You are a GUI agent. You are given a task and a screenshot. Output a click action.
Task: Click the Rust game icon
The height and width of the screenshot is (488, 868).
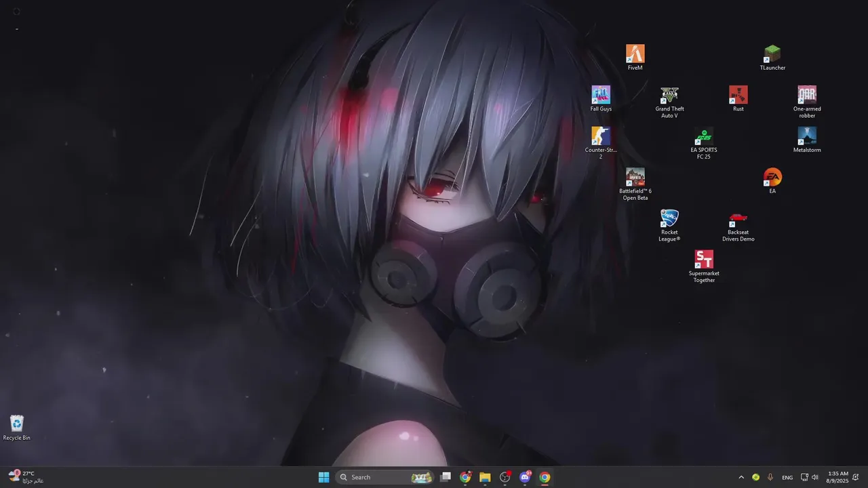[x=738, y=99]
